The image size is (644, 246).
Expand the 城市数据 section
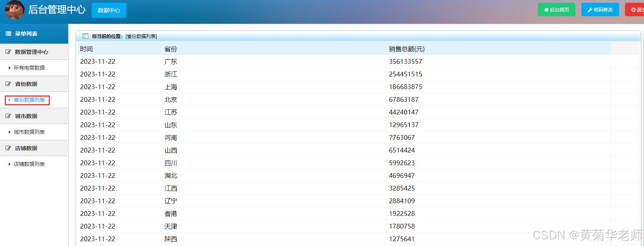point(34,116)
